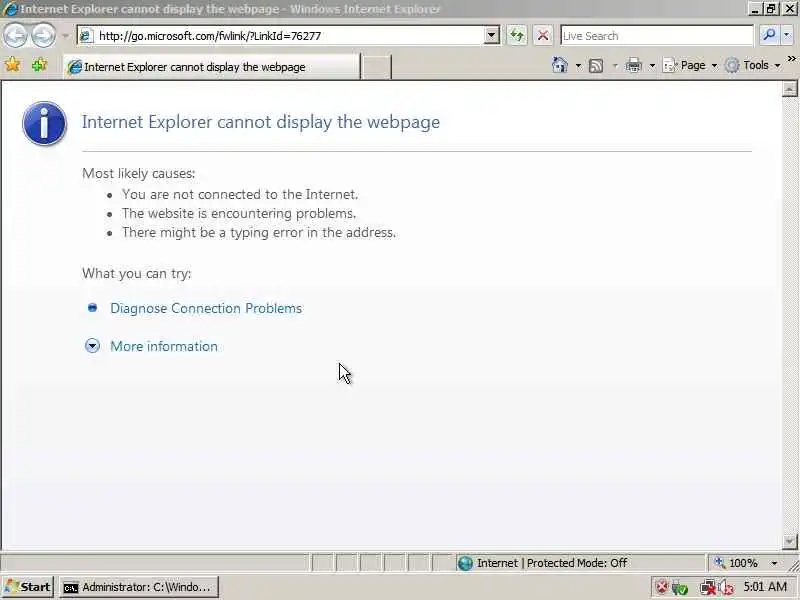Click the Internet zone globe icon
800x600 pixels.
[465, 563]
